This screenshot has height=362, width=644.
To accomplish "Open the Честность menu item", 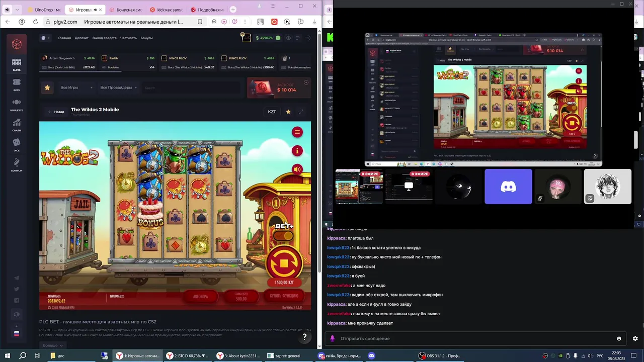I will (x=128, y=38).
